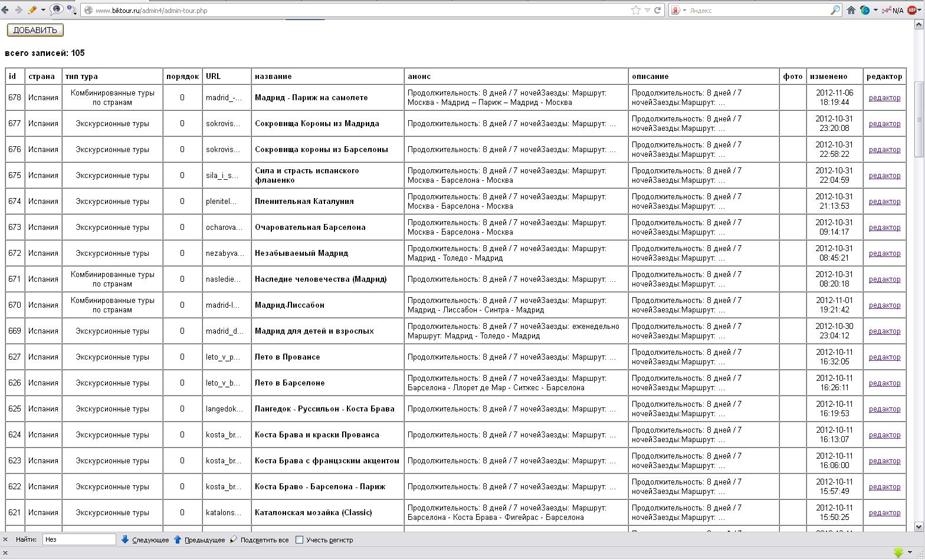This screenshot has height=560, width=925.
Task: Select tour name 'Пленительная Каталуния'
Action: 304,202
